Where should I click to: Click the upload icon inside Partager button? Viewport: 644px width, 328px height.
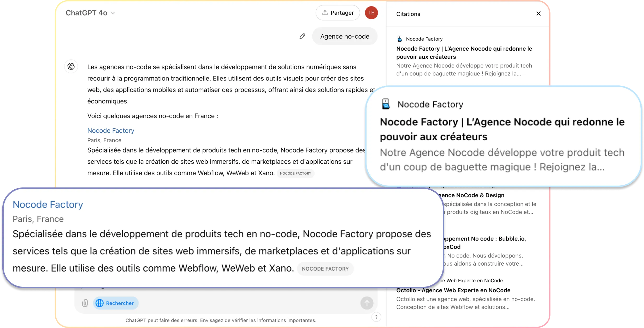pyautogui.click(x=325, y=13)
